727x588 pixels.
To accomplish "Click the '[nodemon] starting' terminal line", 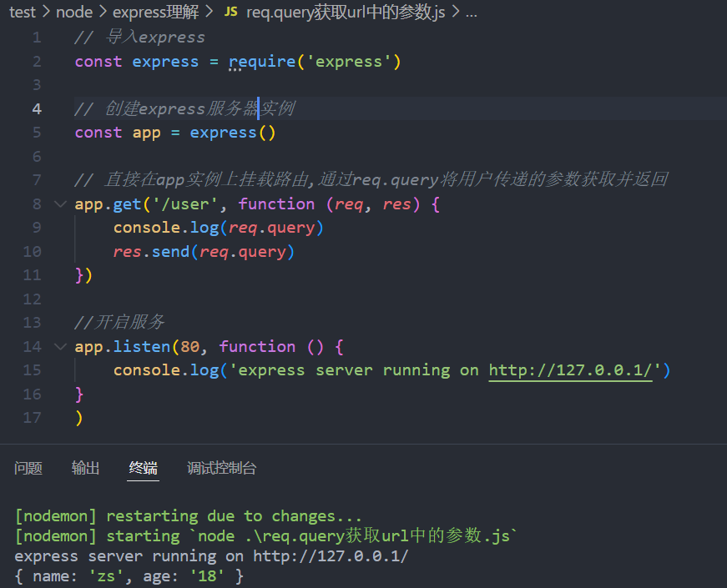I will pos(266,536).
